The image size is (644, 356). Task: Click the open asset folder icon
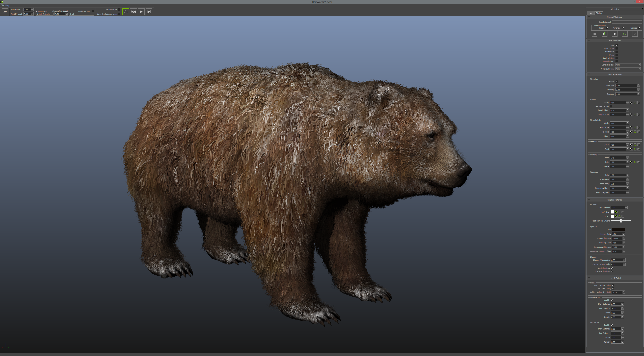595,34
